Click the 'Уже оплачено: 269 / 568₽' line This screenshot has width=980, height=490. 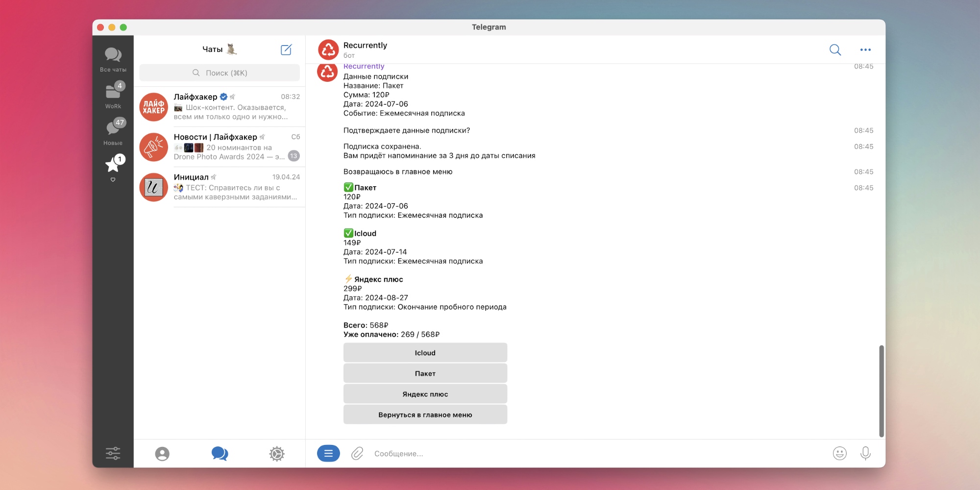click(x=392, y=334)
